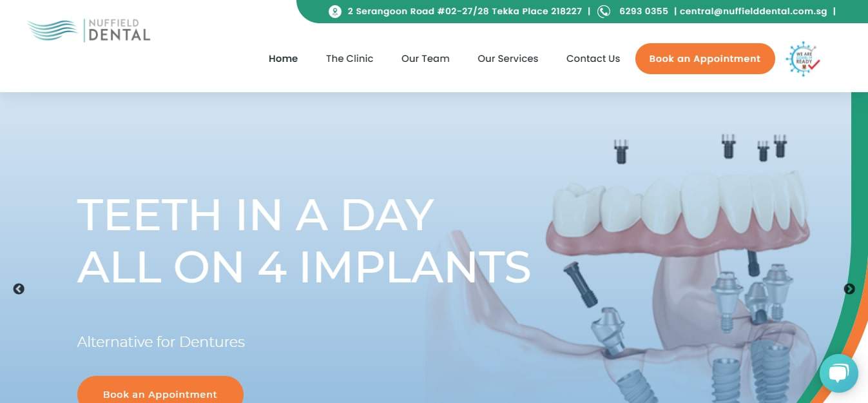Image resolution: width=868 pixels, height=403 pixels.
Task: Click the central@nuffielddental.com.sg email link
Action: point(753,12)
